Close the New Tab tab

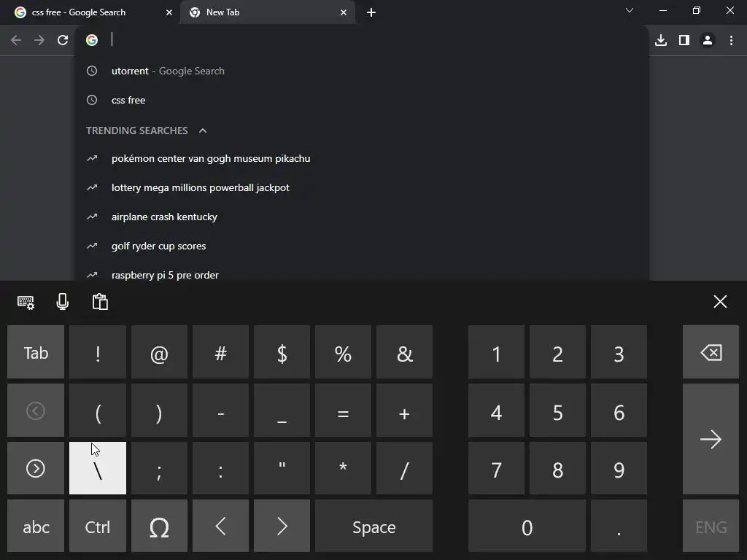coord(344,12)
